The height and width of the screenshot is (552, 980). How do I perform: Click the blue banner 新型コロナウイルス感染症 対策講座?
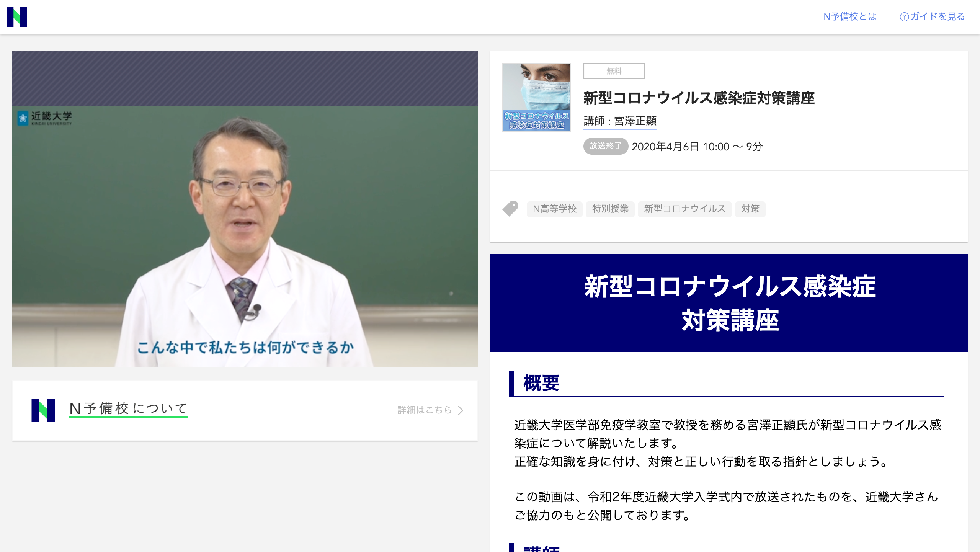[x=728, y=303]
